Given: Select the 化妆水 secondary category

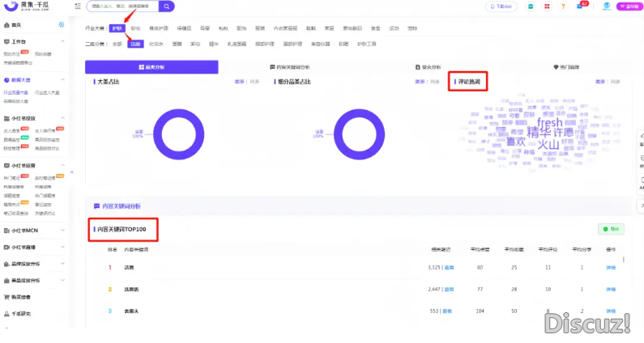Looking at the screenshot, I should pos(156,44).
